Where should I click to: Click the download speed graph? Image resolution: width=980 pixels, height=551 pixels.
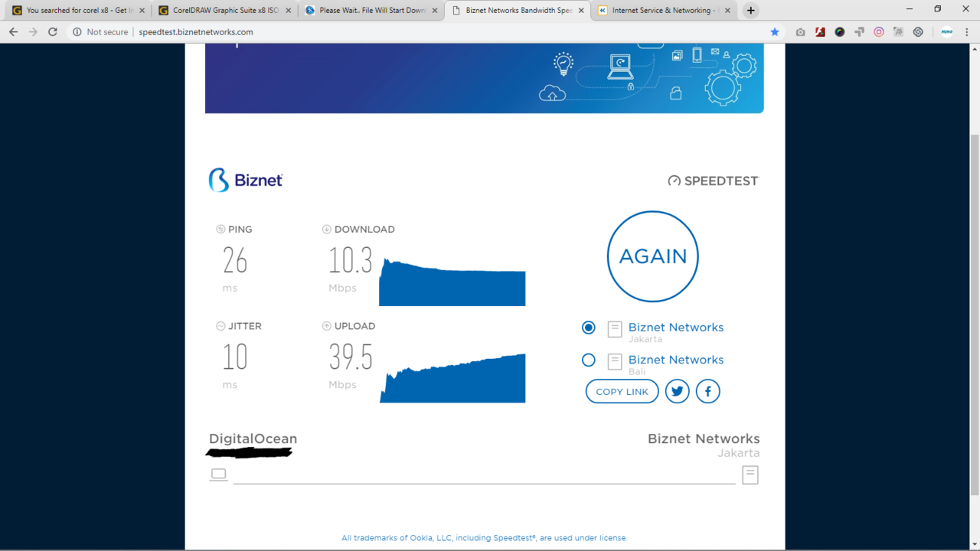452,282
